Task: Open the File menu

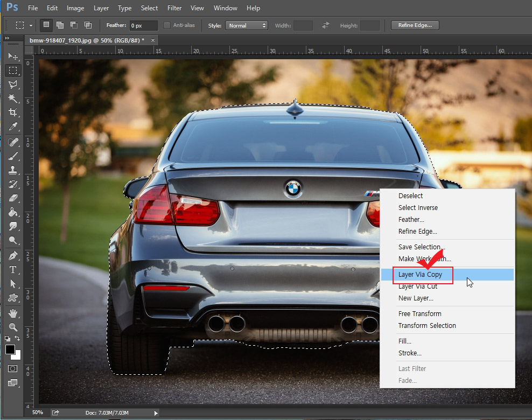Action: click(33, 8)
